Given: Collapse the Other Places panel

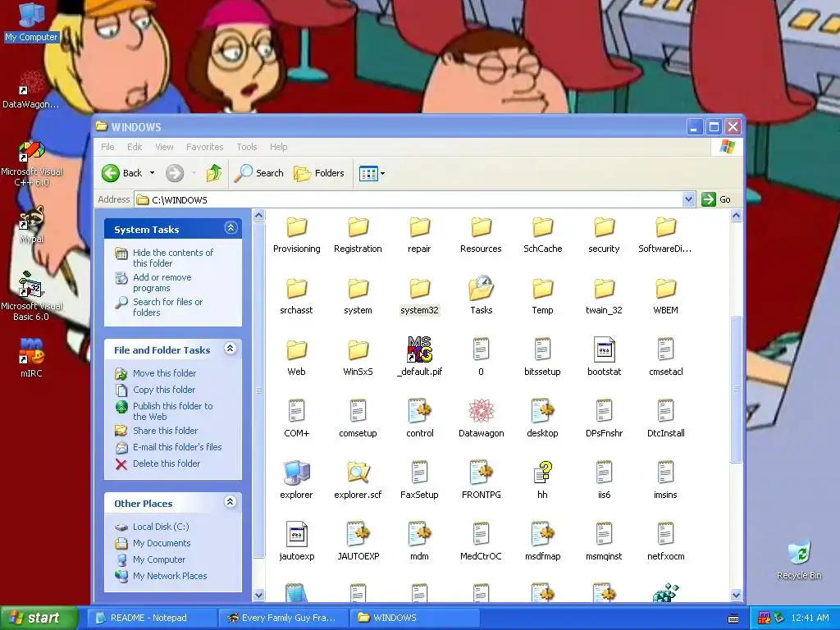Looking at the screenshot, I should [231, 502].
